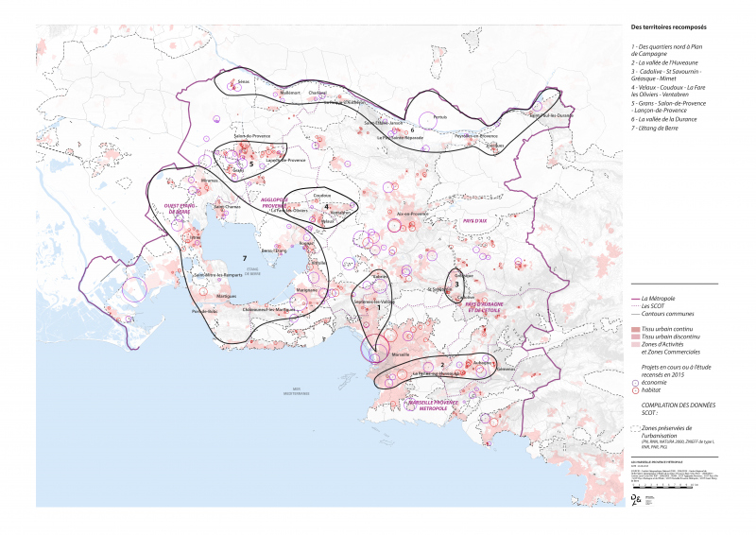Viewport: 756px width, 535px height.
Task: Select 'Tissu urbain continu' color swatch
Action: tap(634, 328)
